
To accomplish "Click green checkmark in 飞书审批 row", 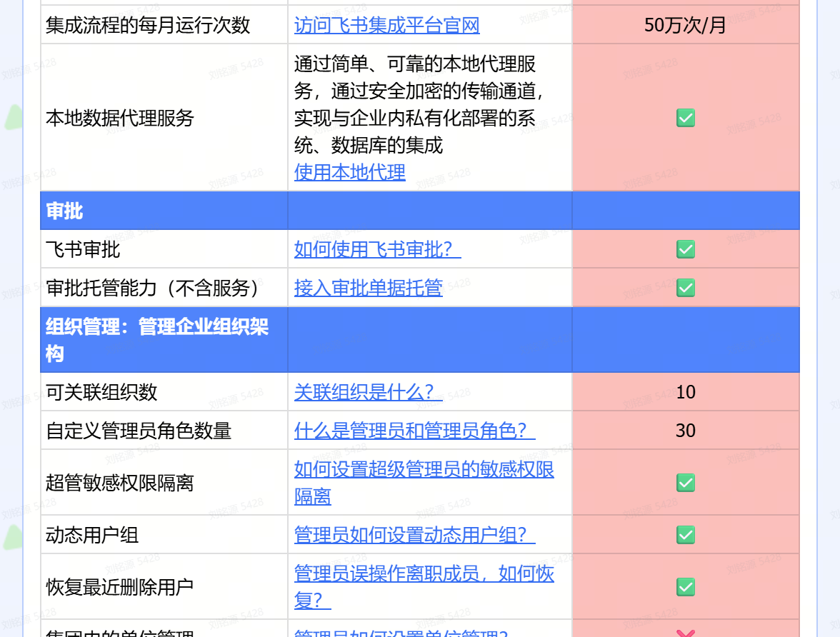I will click(686, 249).
